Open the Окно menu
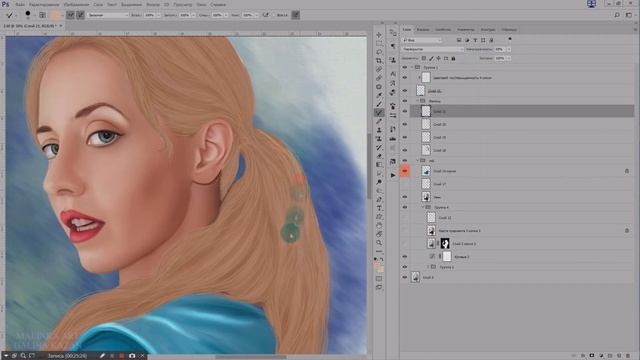Screen dimensions: 640x360 [201, 4]
